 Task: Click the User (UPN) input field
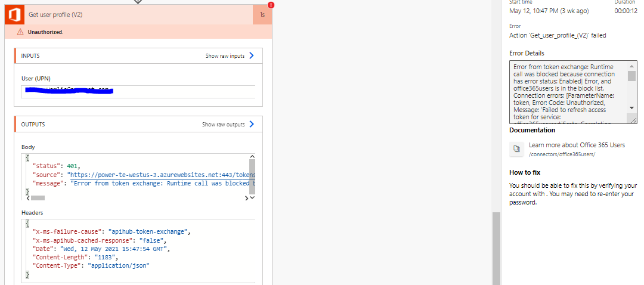(x=138, y=92)
